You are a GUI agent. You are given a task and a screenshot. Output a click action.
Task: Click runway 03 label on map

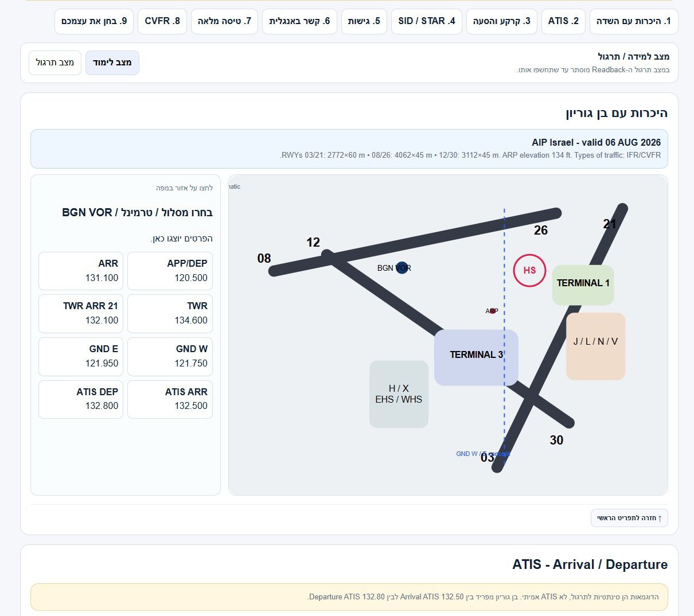click(488, 457)
